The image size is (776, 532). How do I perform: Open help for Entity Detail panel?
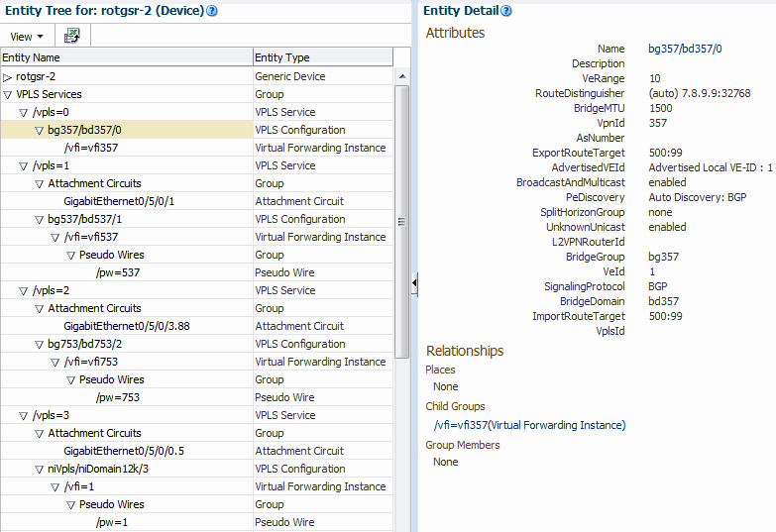(506, 10)
